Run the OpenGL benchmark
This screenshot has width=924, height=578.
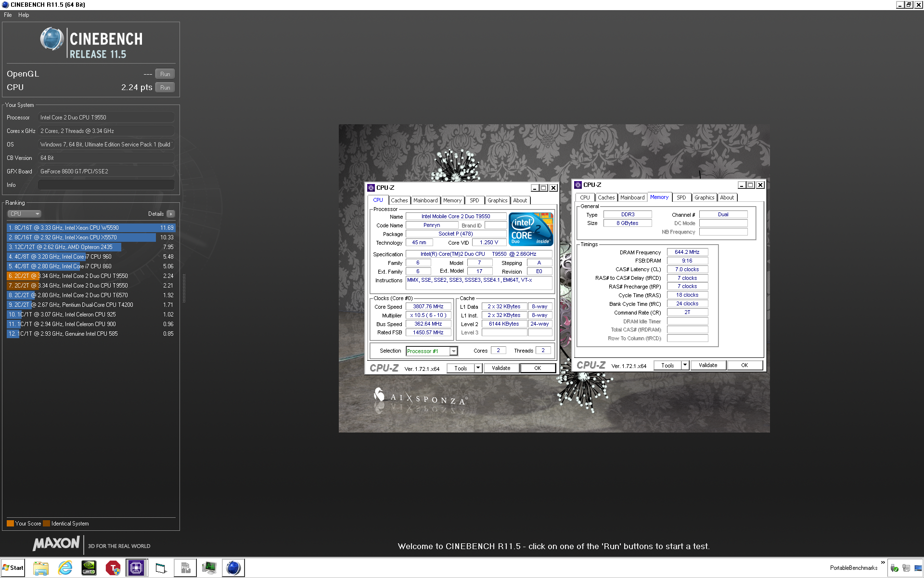pos(165,74)
